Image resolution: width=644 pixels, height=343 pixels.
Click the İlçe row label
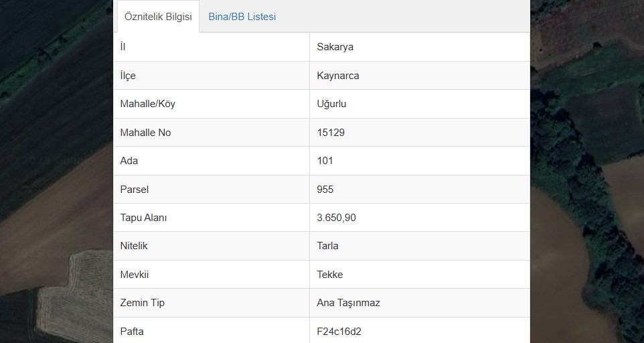pyautogui.click(x=128, y=76)
